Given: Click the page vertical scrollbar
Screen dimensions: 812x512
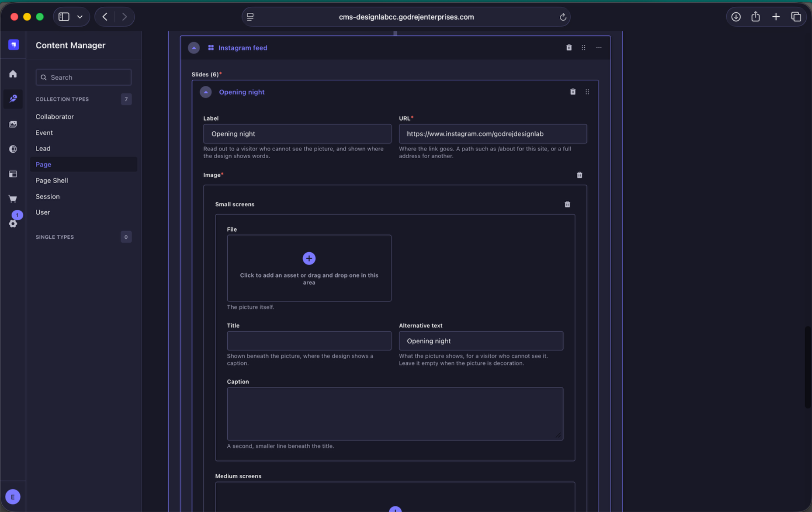Looking at the screenshot, I should click(808, 367).
